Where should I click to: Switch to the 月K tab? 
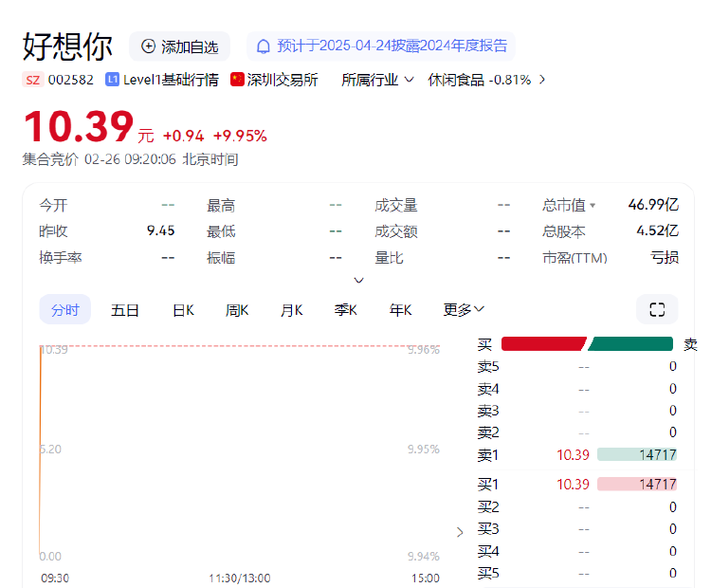(291, 310)
